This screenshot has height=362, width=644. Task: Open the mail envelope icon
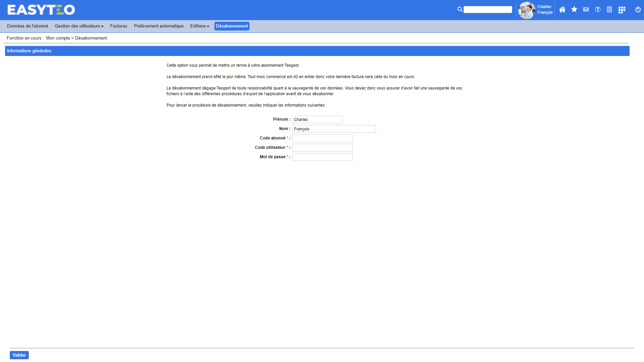[586, 10]
